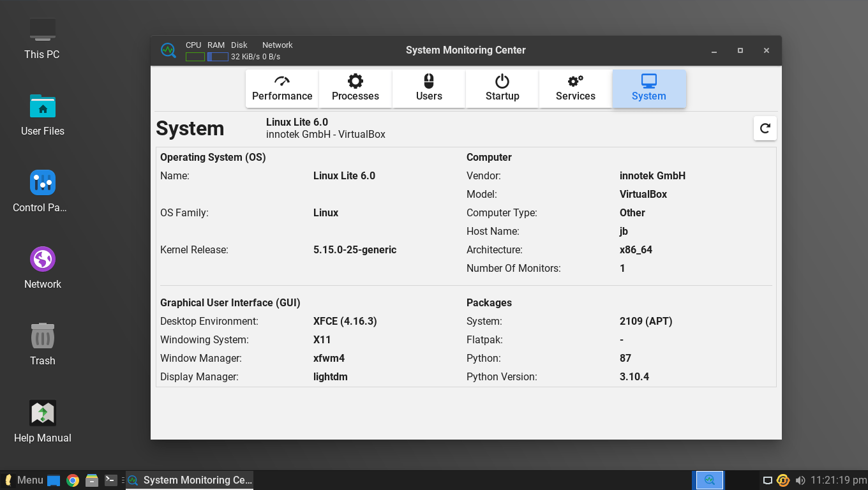
Task: Open the file manager taskbar icon
Action: pos(92,480)
